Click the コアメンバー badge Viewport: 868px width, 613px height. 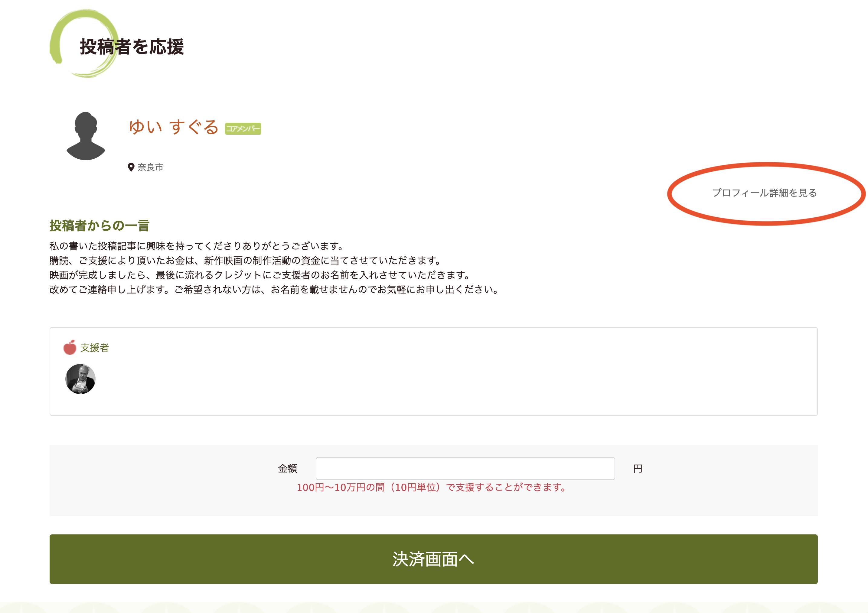pos(243,128)
